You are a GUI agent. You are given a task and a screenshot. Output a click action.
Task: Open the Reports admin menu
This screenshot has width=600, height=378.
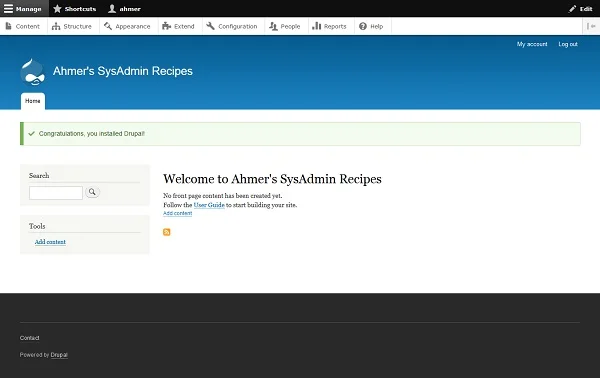[x=329, y=26]
